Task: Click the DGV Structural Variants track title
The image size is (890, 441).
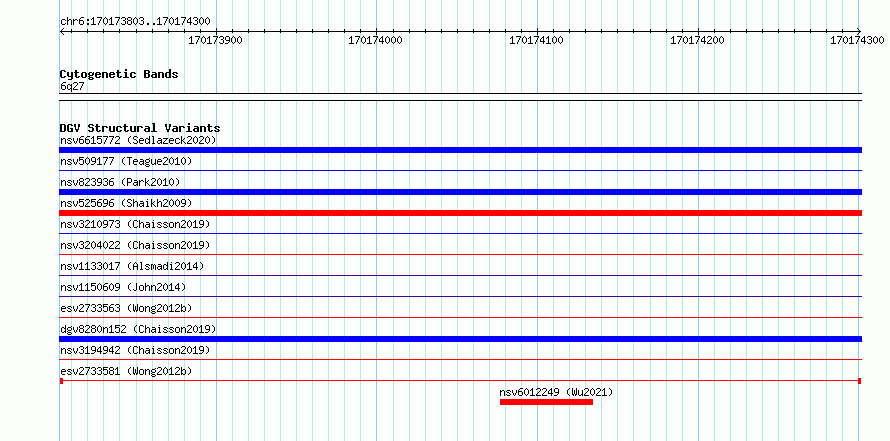Action: tap(140, 128)
